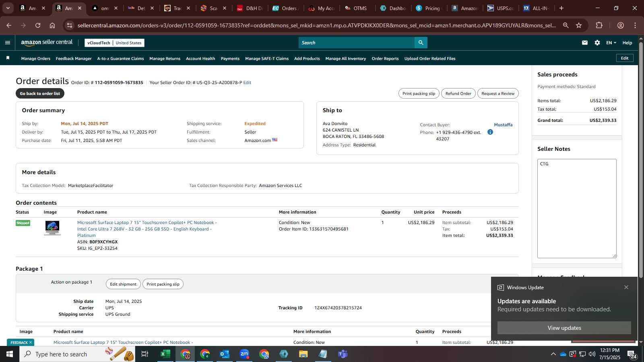The image size is (644, 362).
Task: Click the browser home icon
Action: tap(52, 25)
